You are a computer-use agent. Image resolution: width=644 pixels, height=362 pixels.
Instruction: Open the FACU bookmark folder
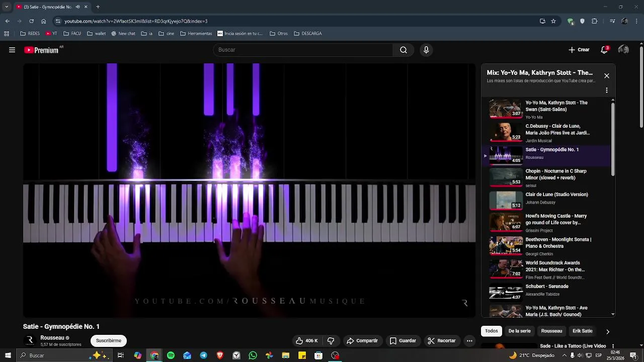(x=72, y=34)
